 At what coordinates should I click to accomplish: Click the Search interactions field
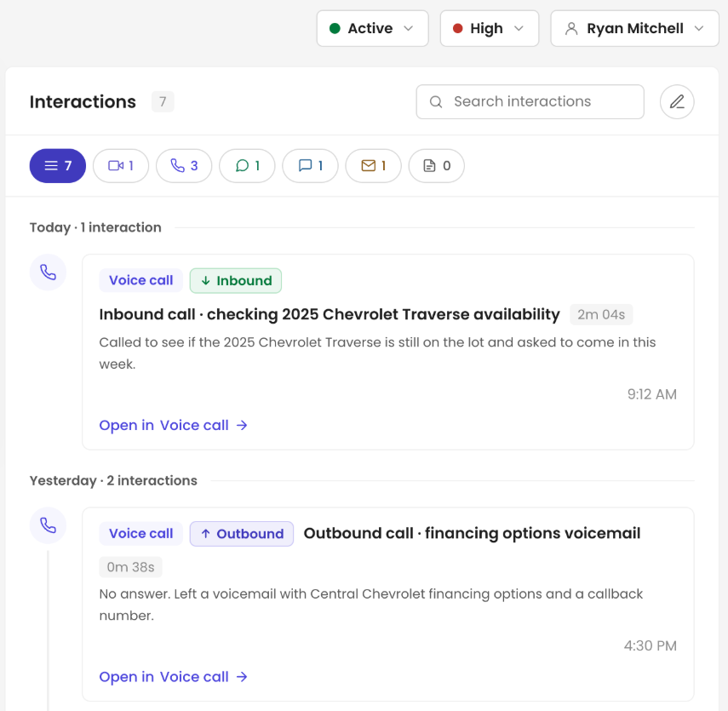pos(530,101)
